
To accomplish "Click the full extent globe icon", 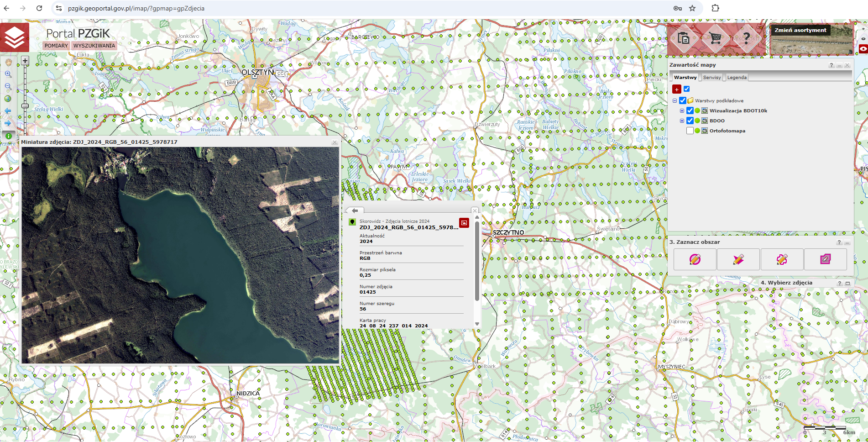I will 8,99.
